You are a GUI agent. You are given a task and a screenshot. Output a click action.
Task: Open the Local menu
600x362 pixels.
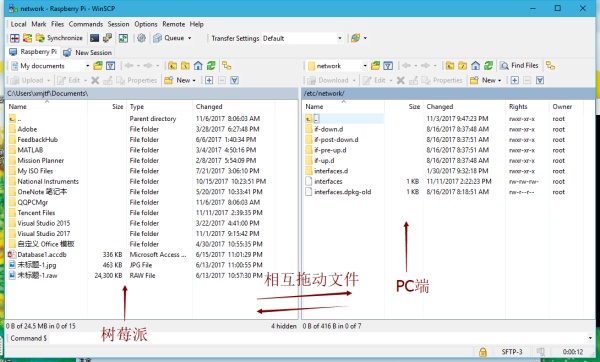18,24
